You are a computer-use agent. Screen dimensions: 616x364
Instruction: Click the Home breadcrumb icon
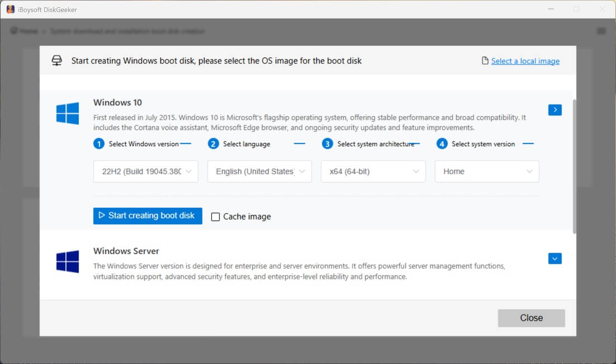tap(13, 31)
